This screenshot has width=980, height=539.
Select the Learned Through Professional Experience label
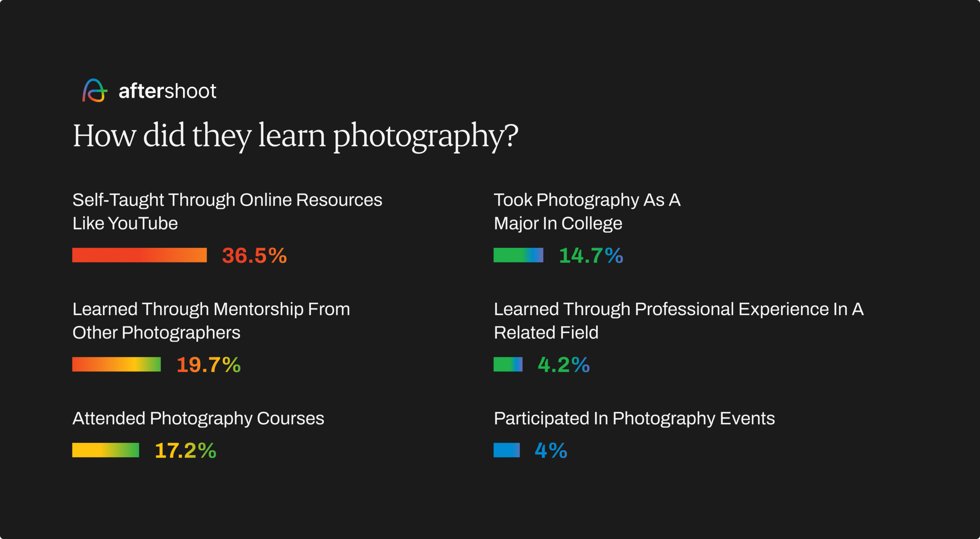(678, 321)
